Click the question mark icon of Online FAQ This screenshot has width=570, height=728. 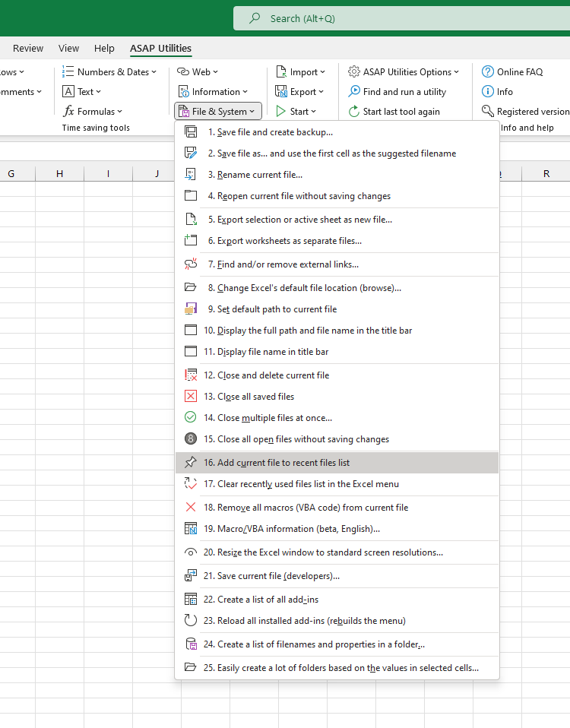[x=487, y=71]
